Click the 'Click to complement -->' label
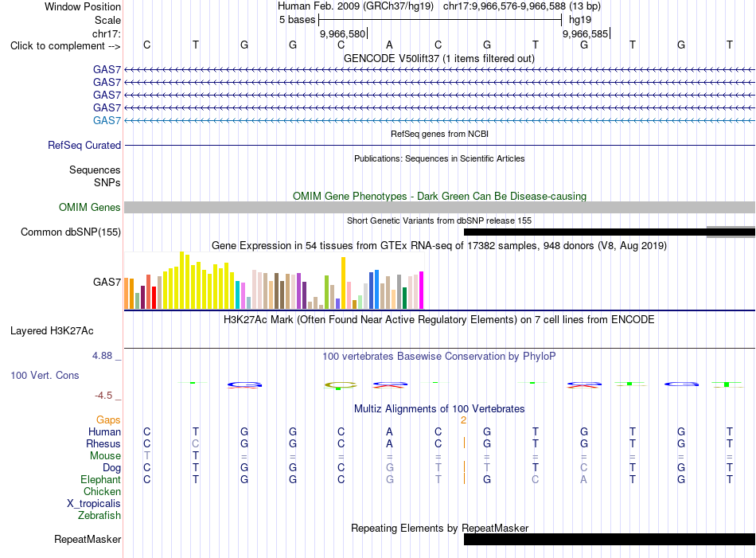This screenshot has width=756, height=558. point(65,46)
